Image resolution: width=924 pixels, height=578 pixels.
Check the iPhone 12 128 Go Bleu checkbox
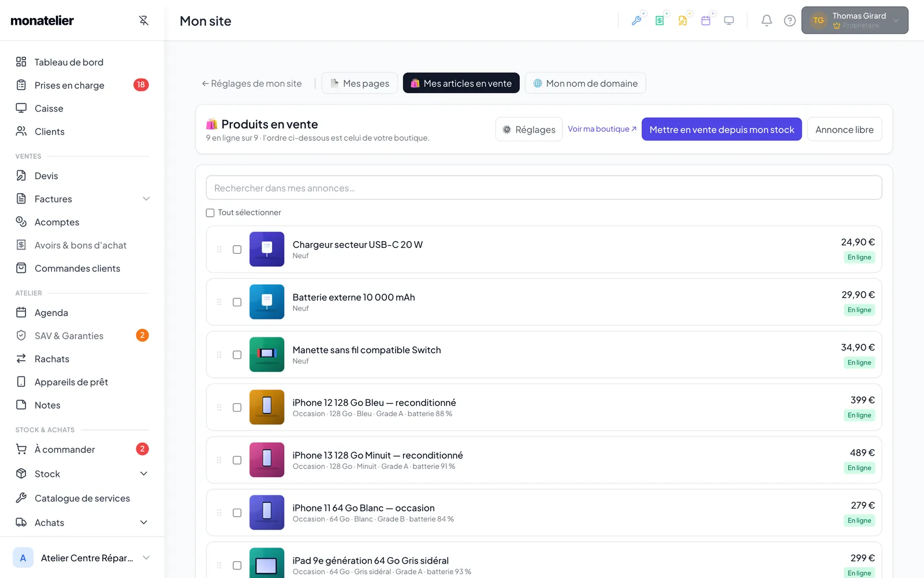237,407
